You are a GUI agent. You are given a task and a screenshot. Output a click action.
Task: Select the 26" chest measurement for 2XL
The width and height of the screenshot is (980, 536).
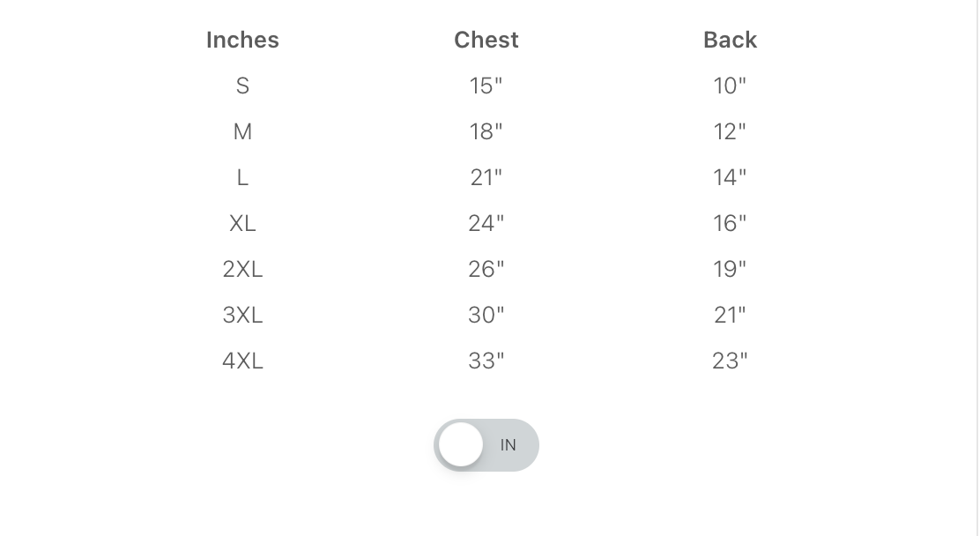coord(486,269)
